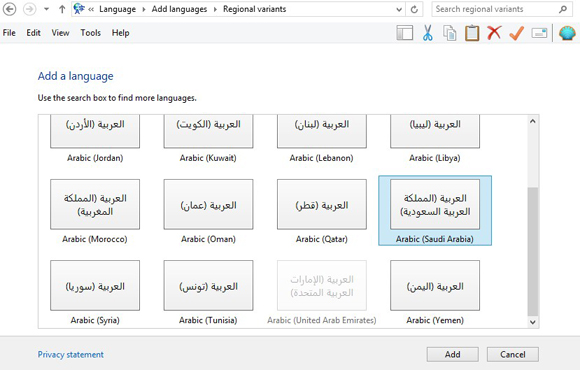Click the Cut scissors icon
580x370 pixels.
coord(428,33)
